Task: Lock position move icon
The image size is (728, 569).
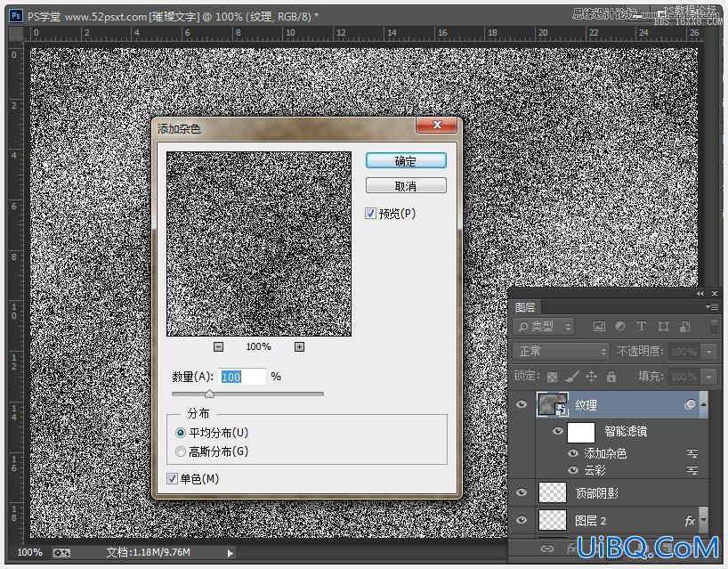Action: (591, 377)
